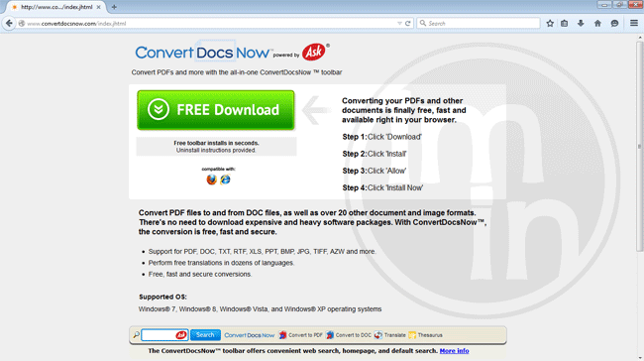Viewport: 644px width, 361px height.
Task: Open the chat bubble toolbar icon
Action: (x=614, y=24)
